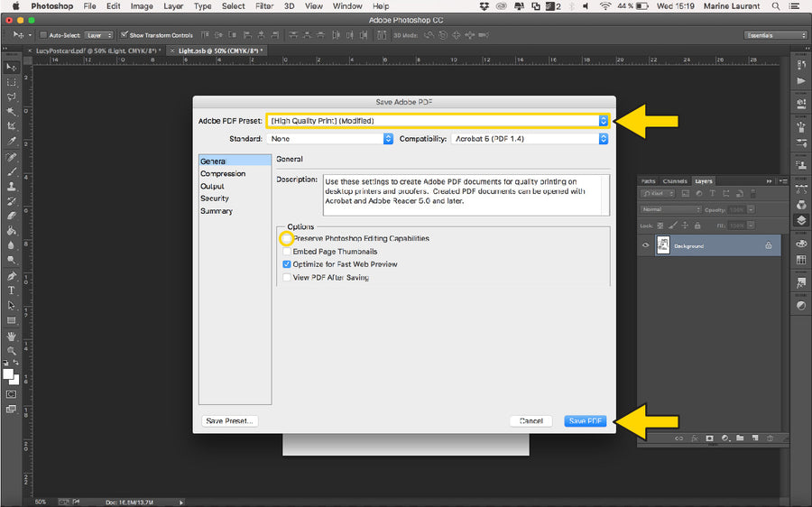Select the Clone Stamp tool

coord(11,187)
